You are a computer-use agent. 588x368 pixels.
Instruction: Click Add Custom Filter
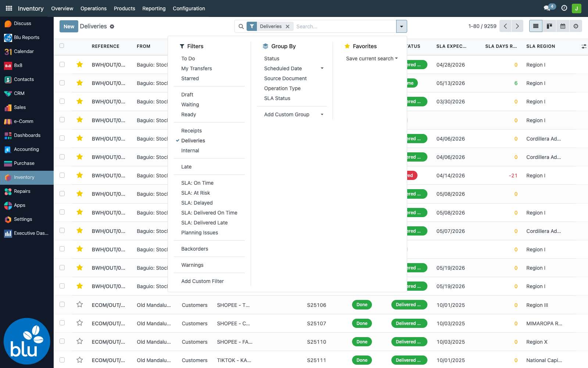pos(202,281)
